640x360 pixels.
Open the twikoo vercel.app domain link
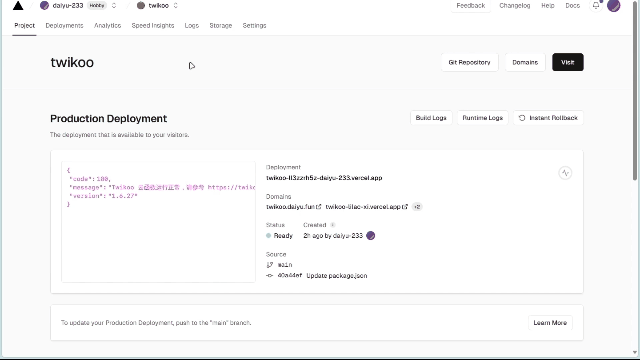point(363,207)
